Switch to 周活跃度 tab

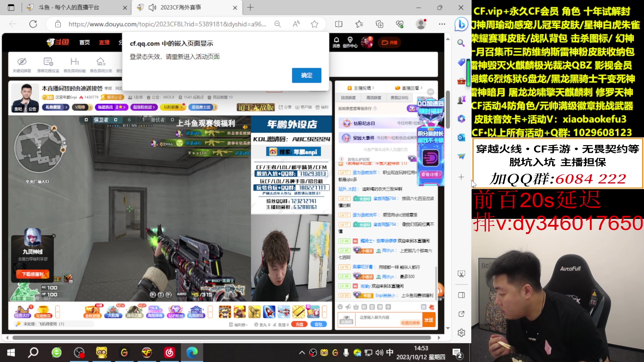[x=373, y=98]
